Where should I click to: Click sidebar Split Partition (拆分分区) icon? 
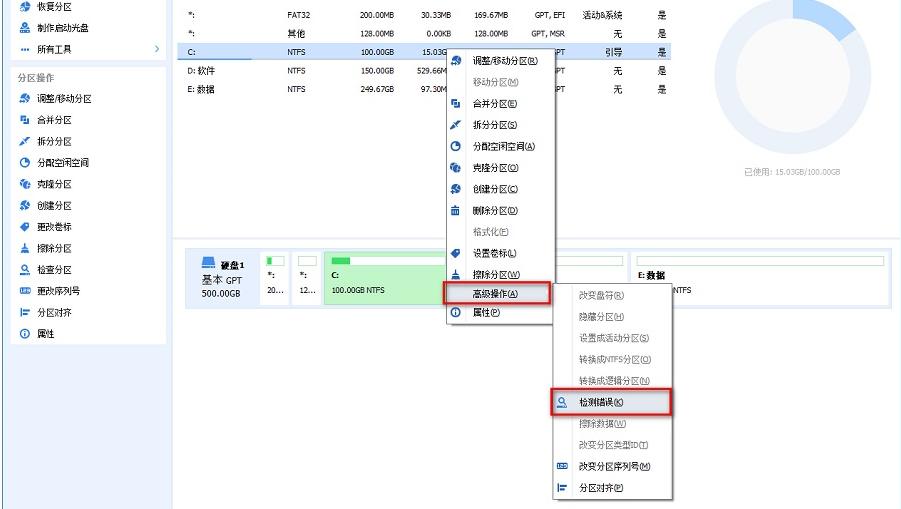tap(25, 141)
